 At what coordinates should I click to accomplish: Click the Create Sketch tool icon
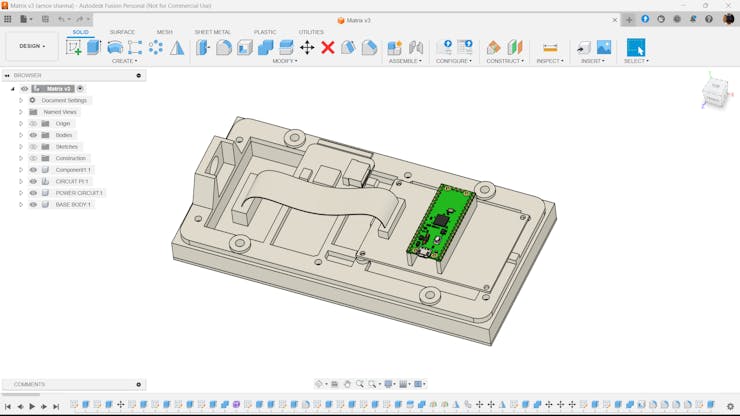(74, 47)
